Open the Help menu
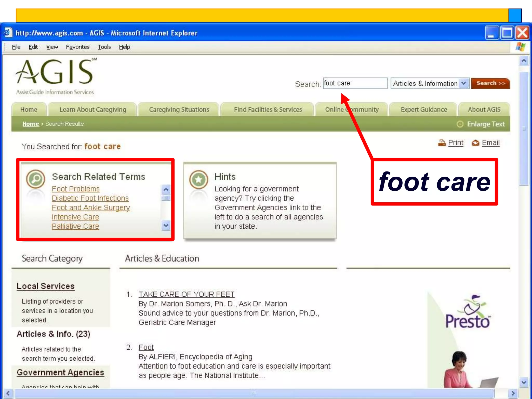Image resolution: width=532 pixels, height=399 pixels. point(124,47)
